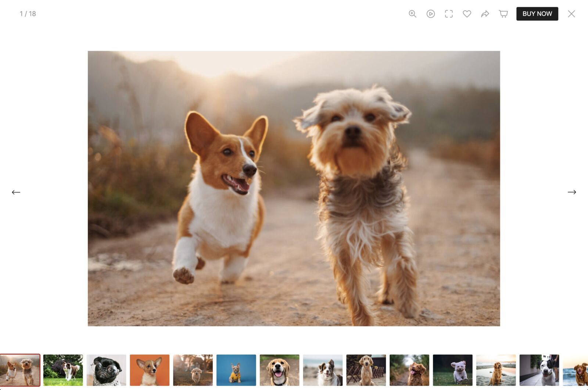Select the black pug with glasses thumbnail
Image resolution: width=588 pixels, height=390 pixels.
point(106,370)
